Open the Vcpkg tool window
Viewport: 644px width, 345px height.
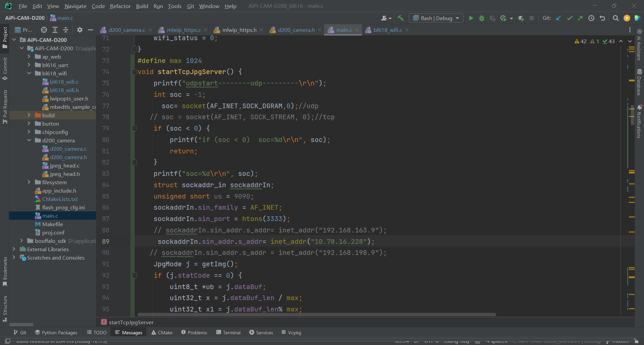[291, 333]
